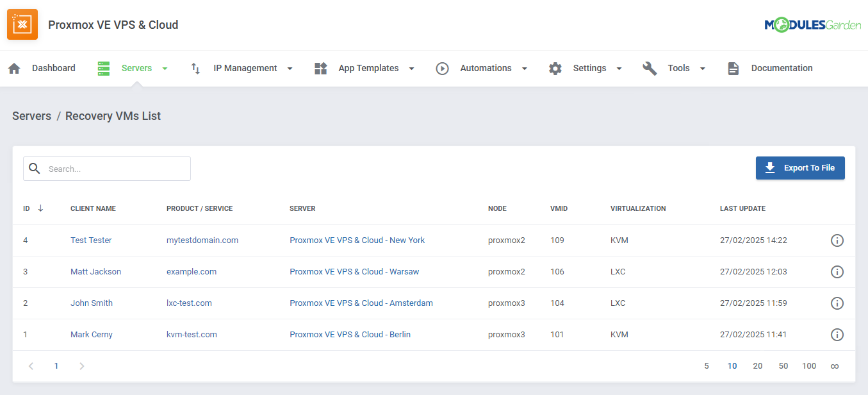Click the Export To File button
868x395 pixels.
800,168
